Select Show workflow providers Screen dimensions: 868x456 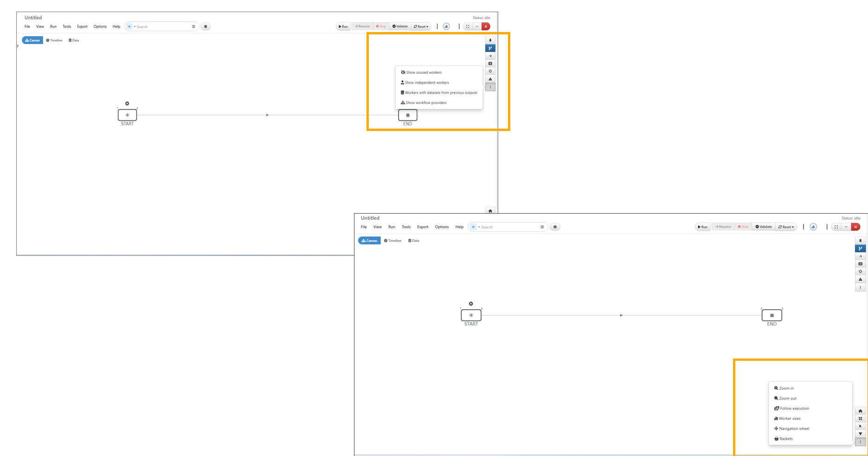pyautogui.click(x=426, y=103)
